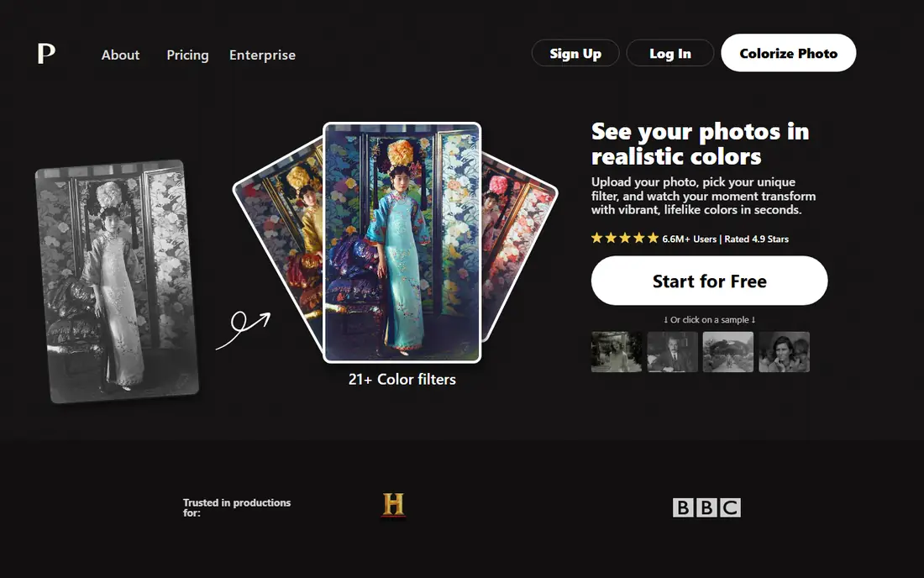This screenshot has height=578, width=924.
Task: Click the black-and-white original photo card
Action: click(117, 281)
